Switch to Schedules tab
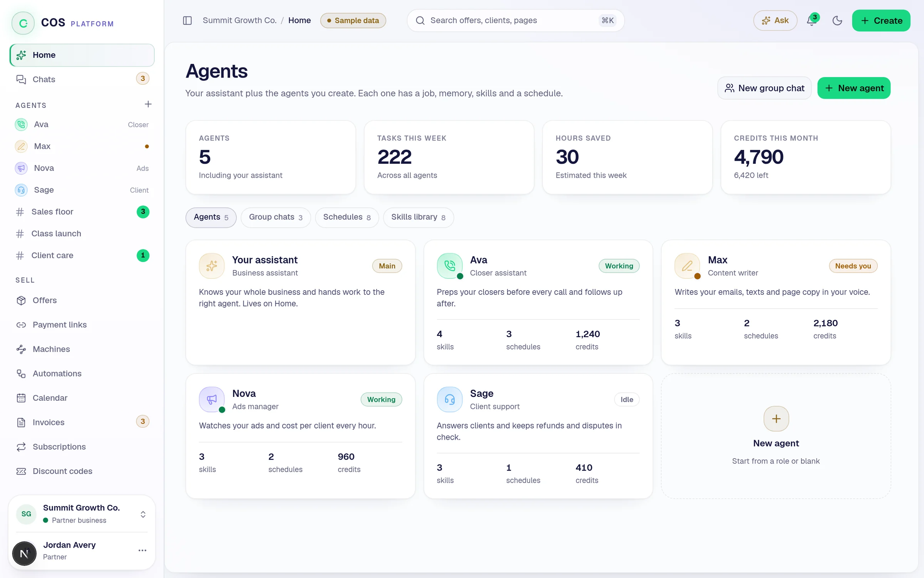This screenshot has height=578, width=924. pos(347,217)
